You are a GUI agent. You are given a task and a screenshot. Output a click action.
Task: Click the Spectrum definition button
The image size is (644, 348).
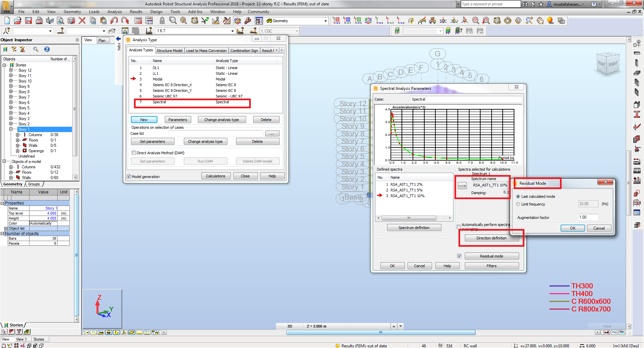tap(414, 228)
